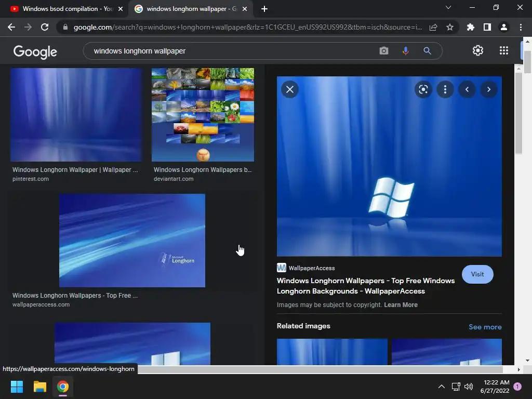The height and width of the screenshot is (399, 532).
Task: Open the Windows Longhorn Wallpapers title link
Action: (365, 286)
